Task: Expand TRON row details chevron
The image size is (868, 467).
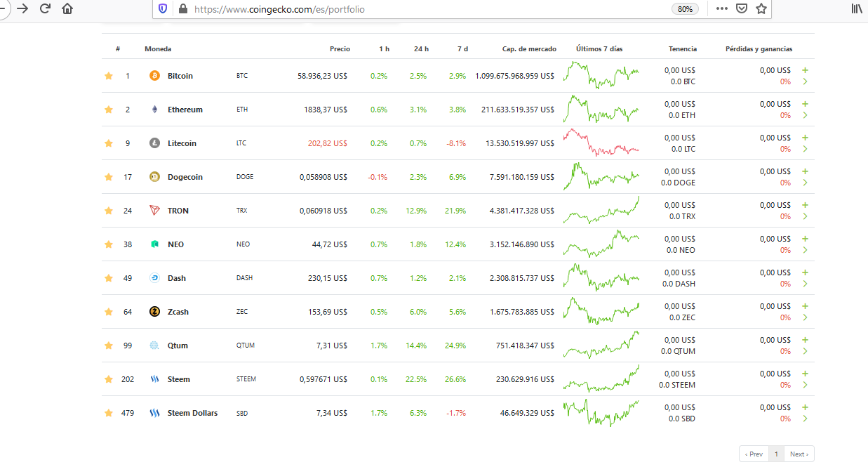Action: click(805, 216)
